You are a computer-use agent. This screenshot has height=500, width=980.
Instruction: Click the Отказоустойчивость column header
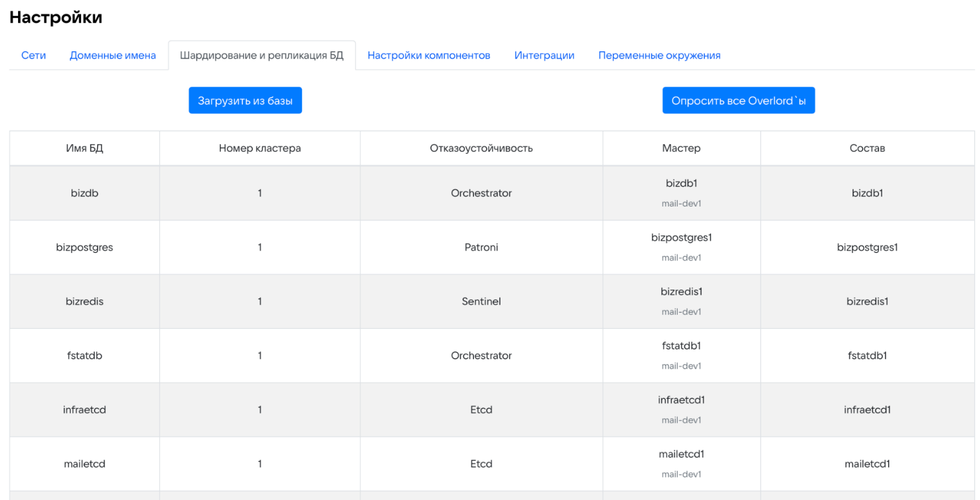(x=481, y=148)
